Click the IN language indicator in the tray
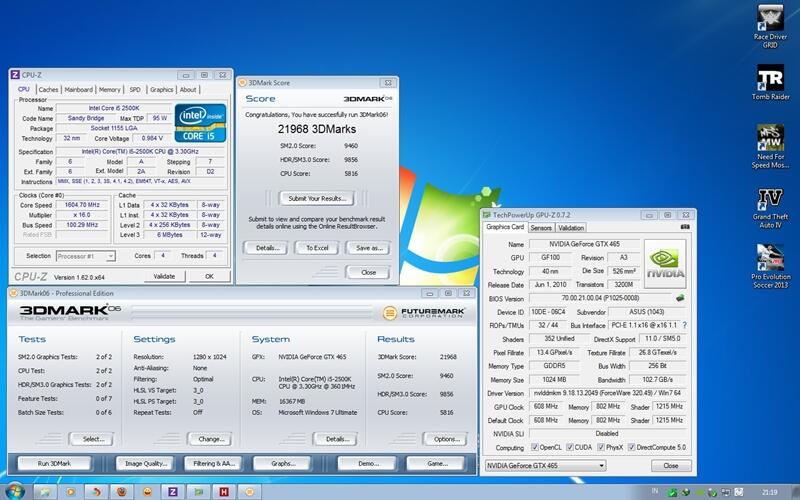Viewport: 800px width, 500px height. pos(655,491)
